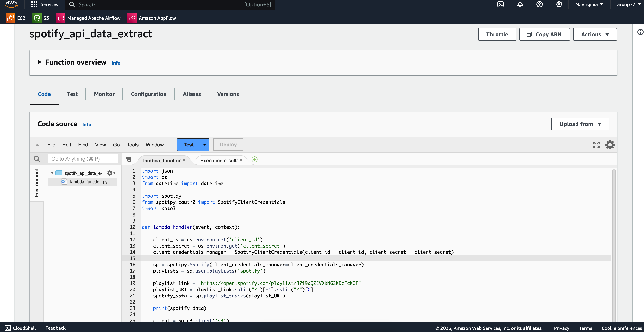Open the Test dropdown arrow

tap(204, 144)
